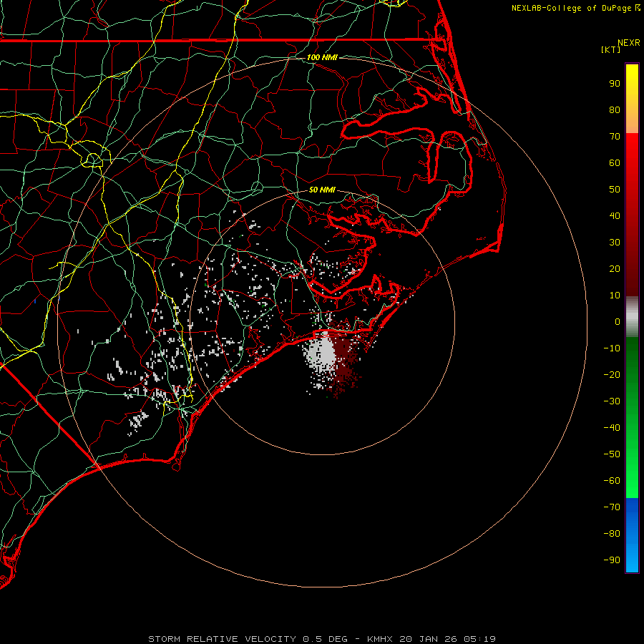Click the -50 knot label on scale
The height and width of the screenshot is (644, 644).
612,454
